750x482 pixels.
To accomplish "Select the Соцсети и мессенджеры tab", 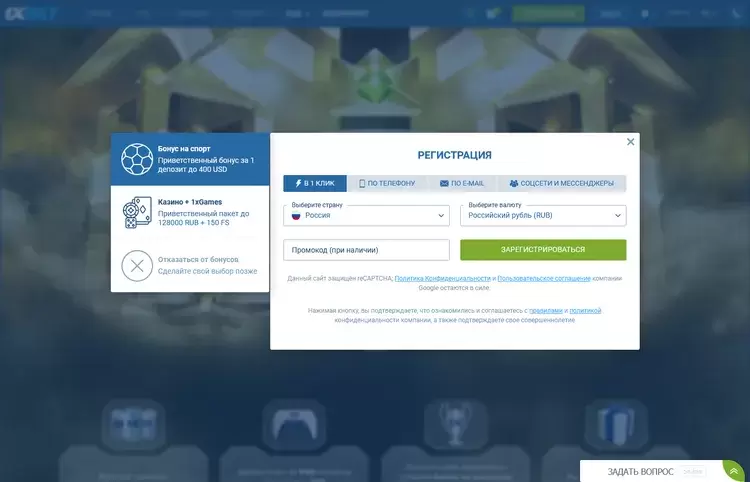I will pos(561,184).
